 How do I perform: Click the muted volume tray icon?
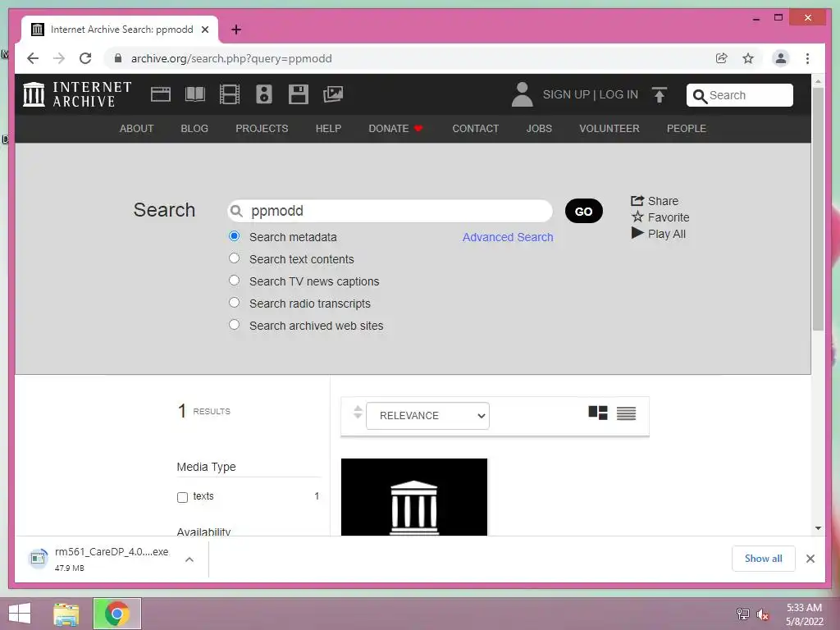point(763,614)
